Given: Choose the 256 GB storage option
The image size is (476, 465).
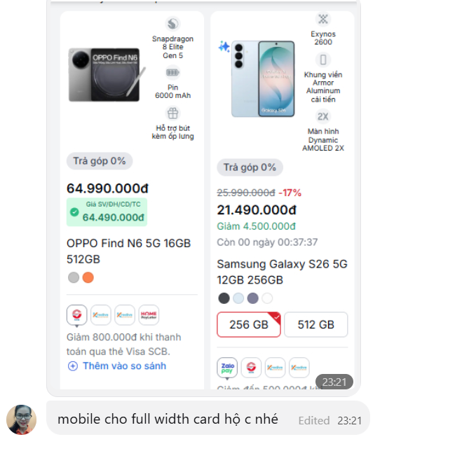Looking at the screenshot, I should coord(249,324).
